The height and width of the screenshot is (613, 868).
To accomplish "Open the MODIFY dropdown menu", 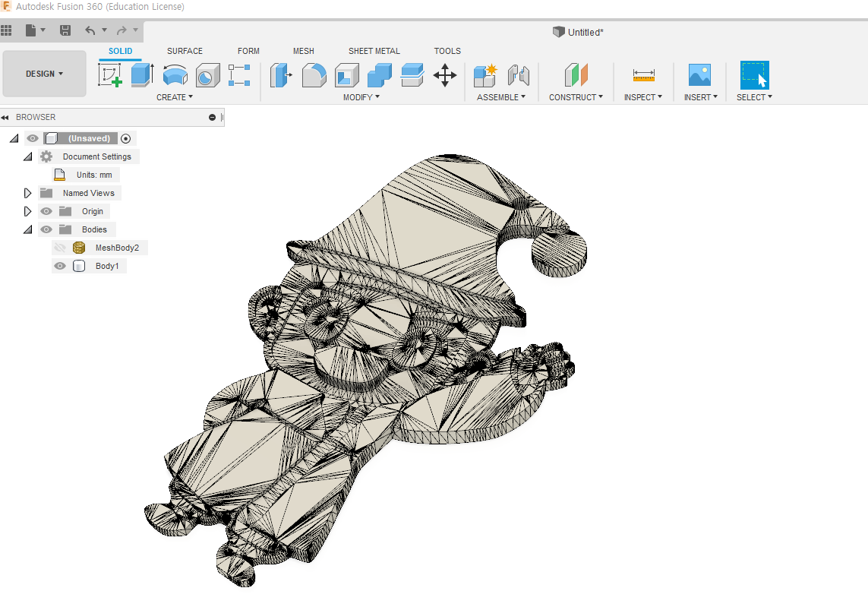I will (361, 97).
